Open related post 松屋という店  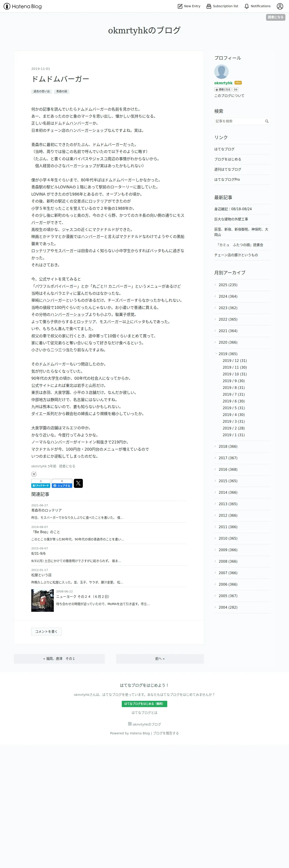point(41,575)
